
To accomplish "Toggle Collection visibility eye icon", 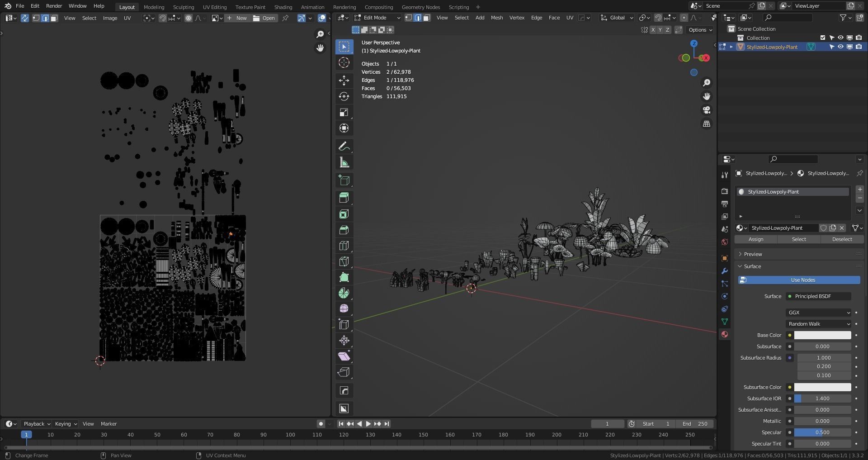I will pos(840,38).
